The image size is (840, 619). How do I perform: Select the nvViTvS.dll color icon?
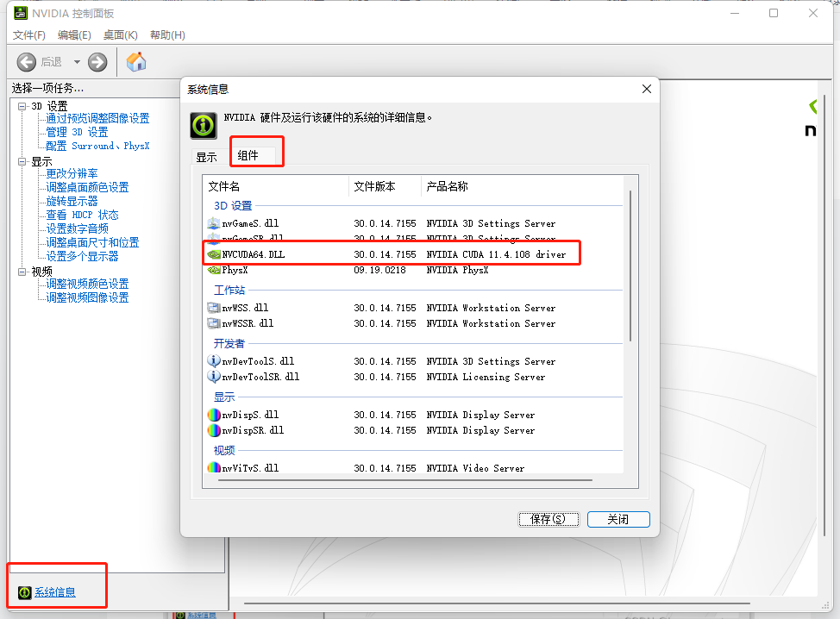[x=213, y=467]
